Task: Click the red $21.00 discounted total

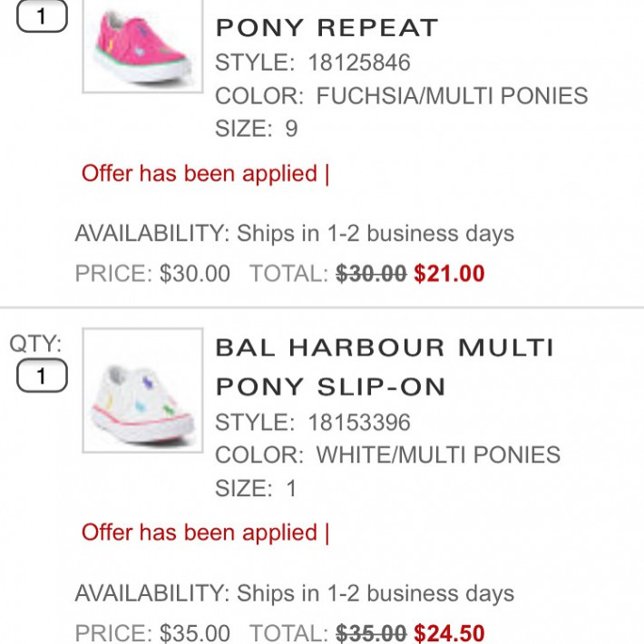Action: pyautogui.click(x=449, y=273)
